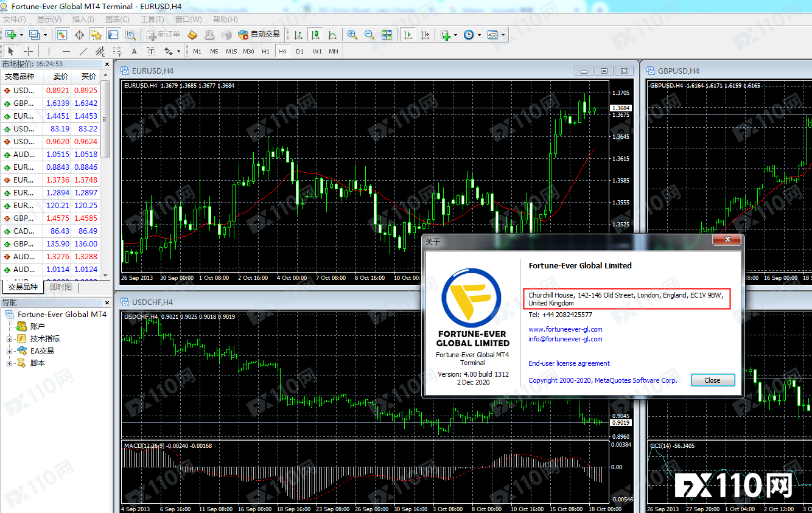This screenshot has width=812, height=513.
Task: Click the 新订单 new order button
Action: (x=163, y=35)
